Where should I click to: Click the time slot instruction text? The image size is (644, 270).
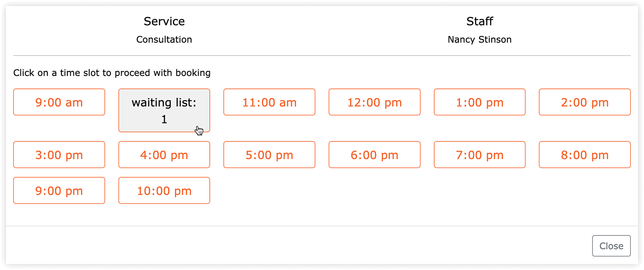112,73
